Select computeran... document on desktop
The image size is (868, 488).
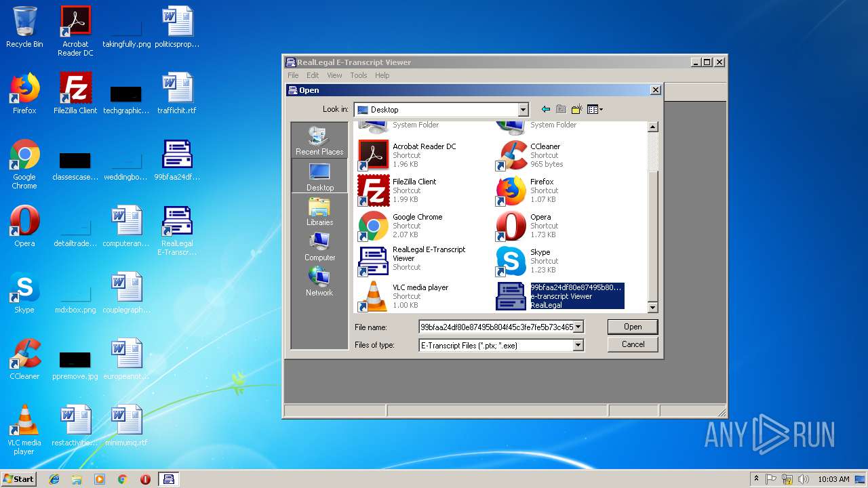pyautogui.click(x=126, y=226)
